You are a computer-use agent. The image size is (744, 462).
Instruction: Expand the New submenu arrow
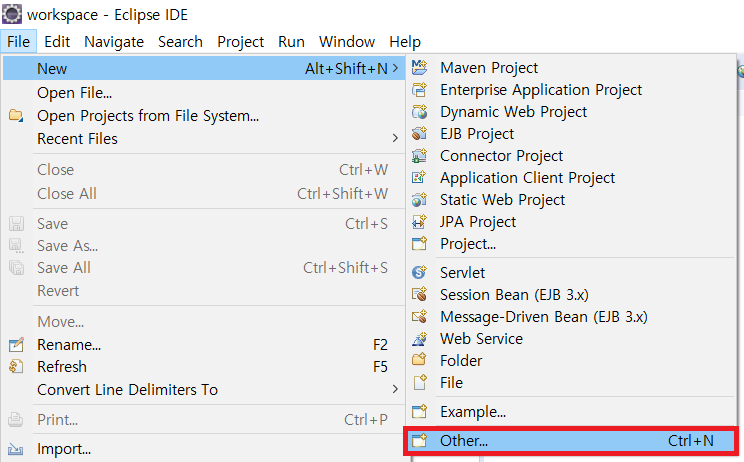coord(395,68)
